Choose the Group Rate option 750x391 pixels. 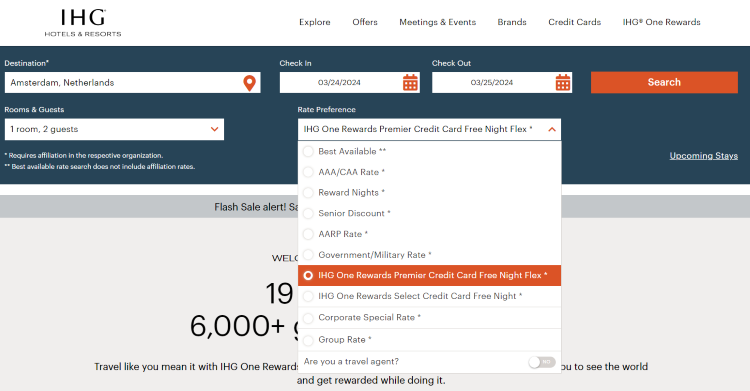429,340
